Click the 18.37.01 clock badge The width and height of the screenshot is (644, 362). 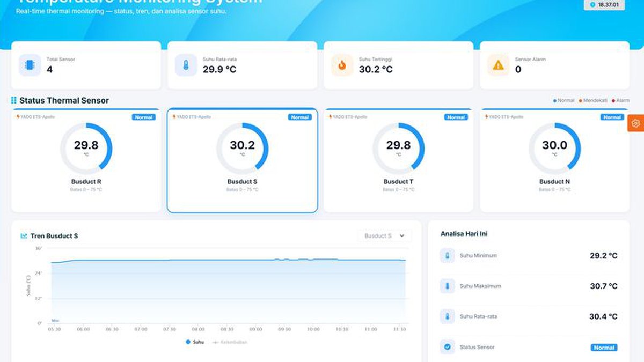(x=604, y=5)
